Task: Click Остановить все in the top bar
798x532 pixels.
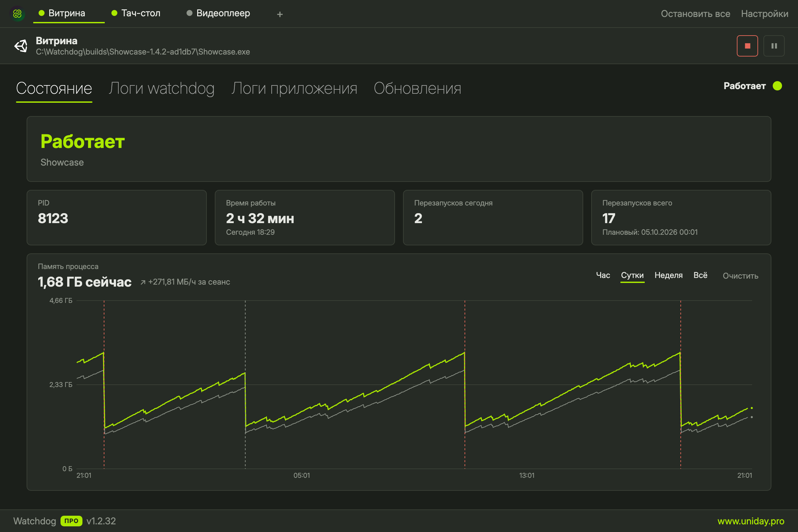Action: click(695, 14)
